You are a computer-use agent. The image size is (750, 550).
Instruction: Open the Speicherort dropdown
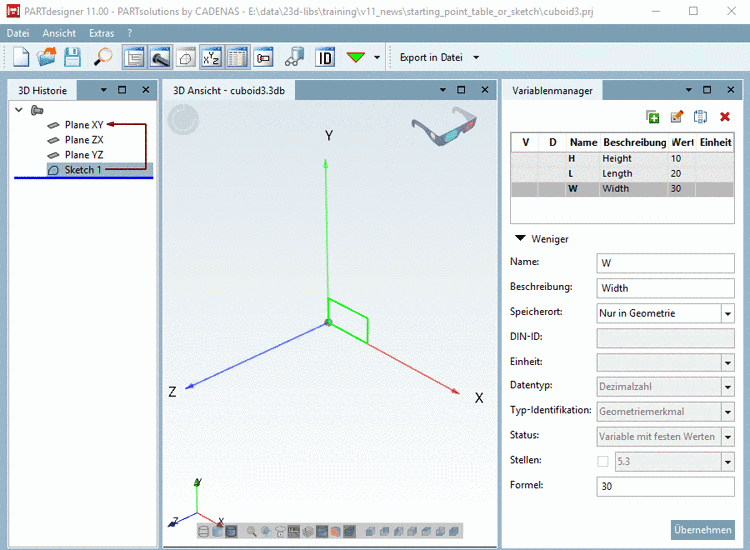(x=728, y=314)
